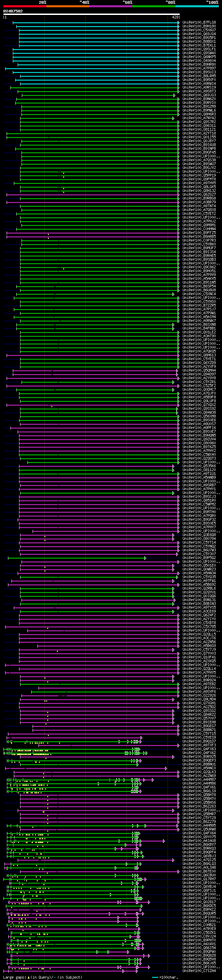Click the green ~80% identity legend segment

tap(154, 6)
